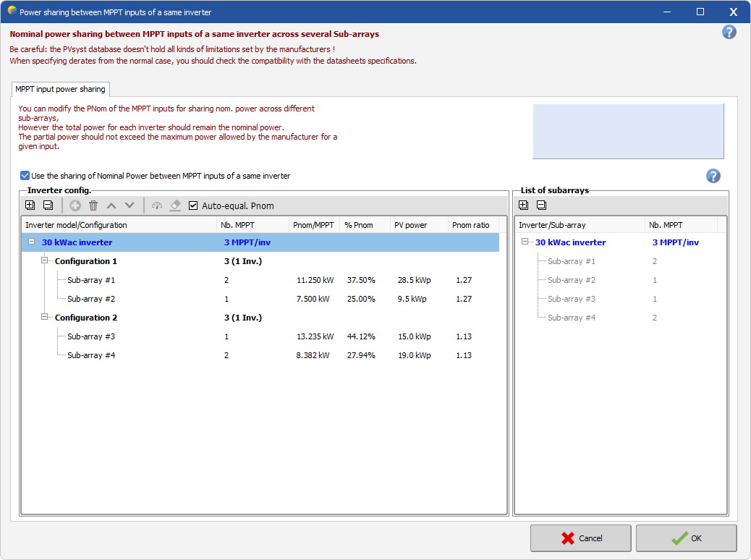Viewport: 751px width, 560px height.
Task: Select the MPPT input power sharing tab
Action: [60, 89]
